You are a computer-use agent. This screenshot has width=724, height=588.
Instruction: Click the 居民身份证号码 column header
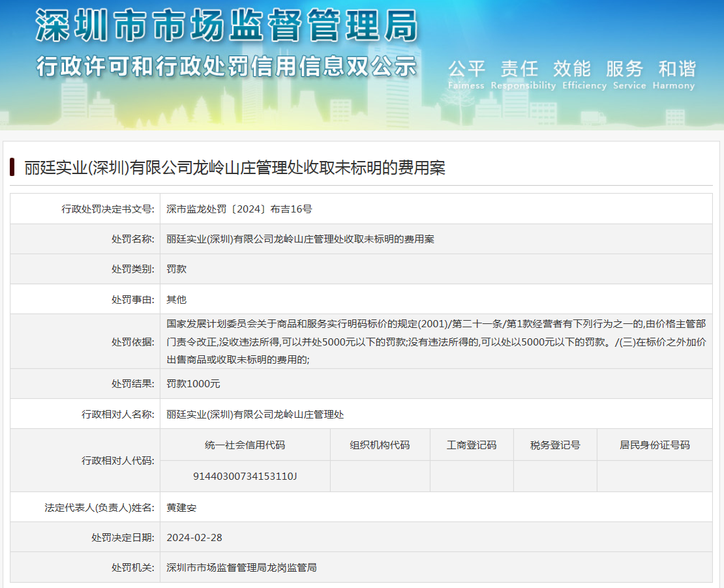(655, 445)
